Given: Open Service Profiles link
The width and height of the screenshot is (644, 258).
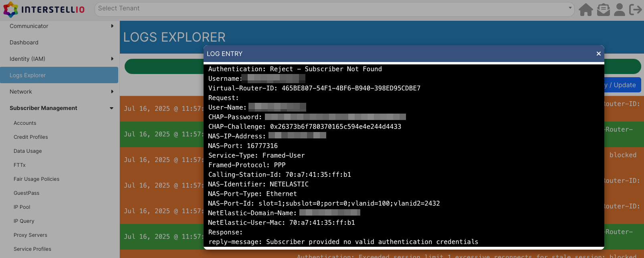Looking at the screenshot, I should (32, 249).
